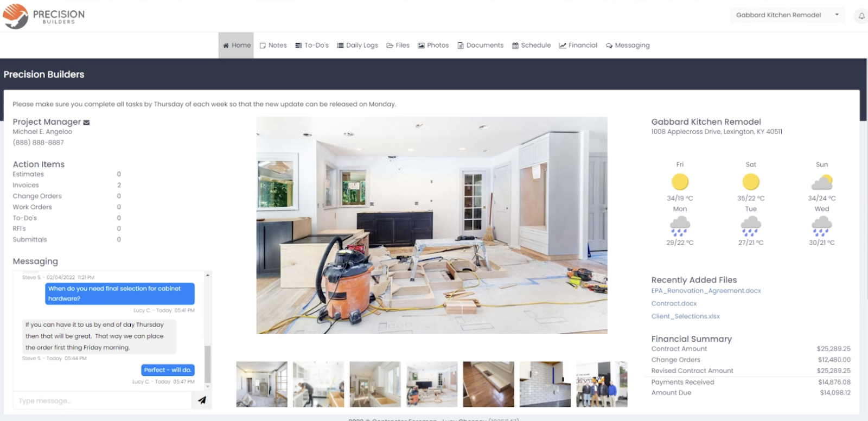
Task: Click Michael E. Angeloo name
Action: click(x=42, y=132)
